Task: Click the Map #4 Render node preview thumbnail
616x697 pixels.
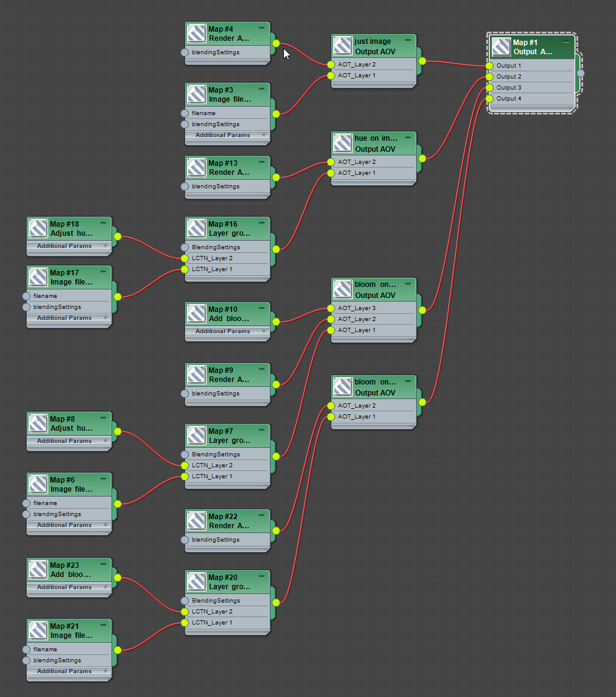Action: [x=196, y=34]
